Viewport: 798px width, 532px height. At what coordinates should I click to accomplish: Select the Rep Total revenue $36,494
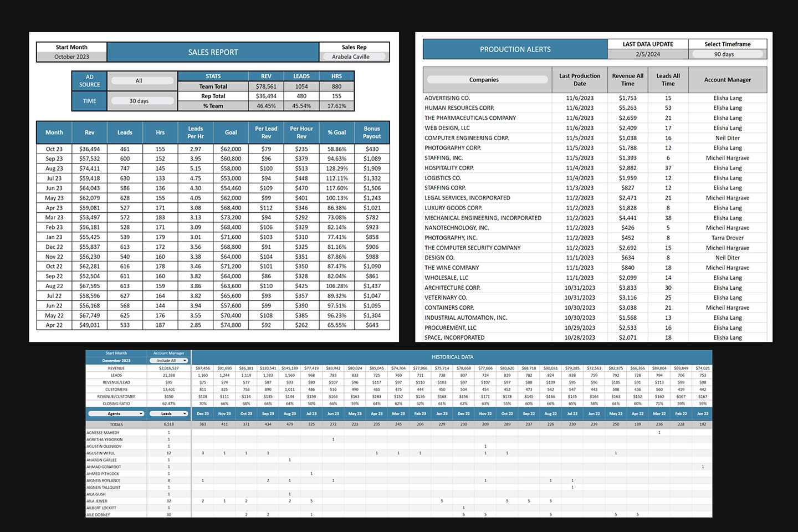[266, 96]
